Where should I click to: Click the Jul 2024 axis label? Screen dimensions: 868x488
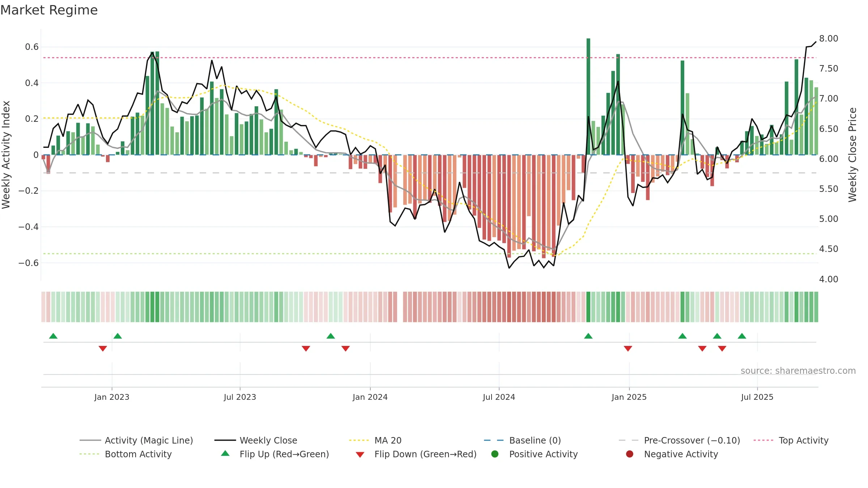[x=499, y=397]
